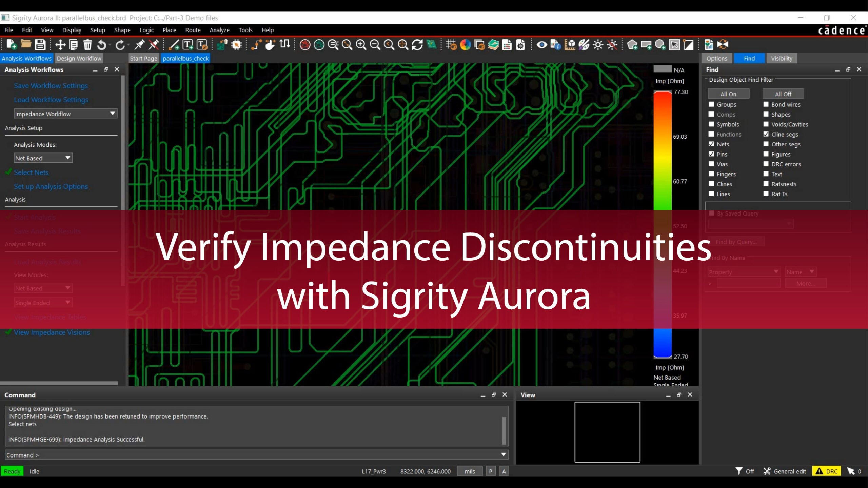Click the Zoom in magnifier icon
This screenshot has height=488, width=868.
361,44
